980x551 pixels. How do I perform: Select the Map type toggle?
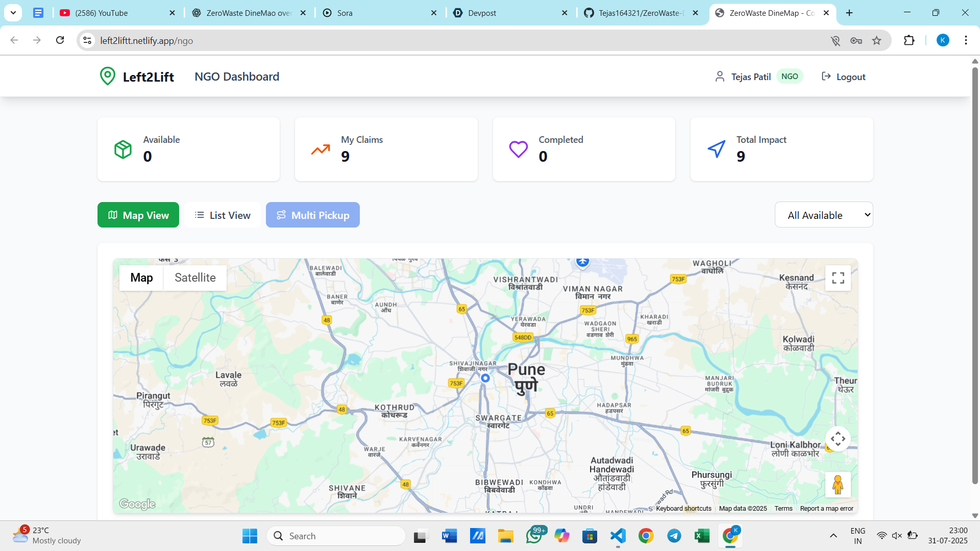141,278
